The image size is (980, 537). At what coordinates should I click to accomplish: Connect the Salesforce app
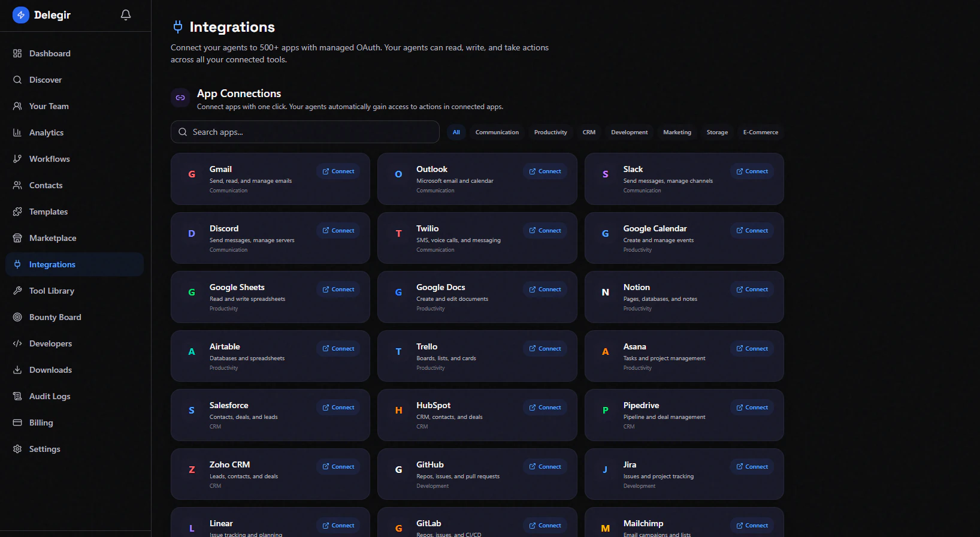[338, 408]
